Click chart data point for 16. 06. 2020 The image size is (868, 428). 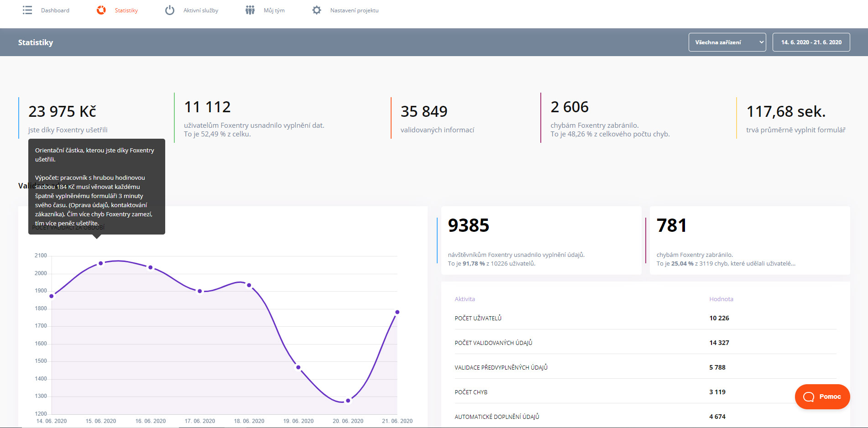coord(151,267)
